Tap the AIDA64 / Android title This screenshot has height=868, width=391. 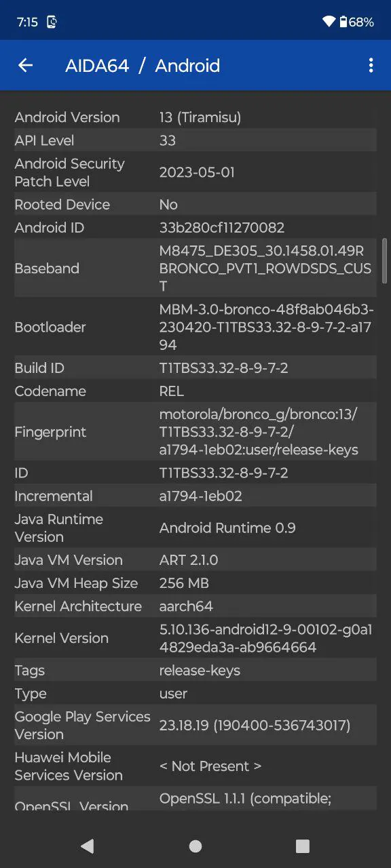click(143, 65)
